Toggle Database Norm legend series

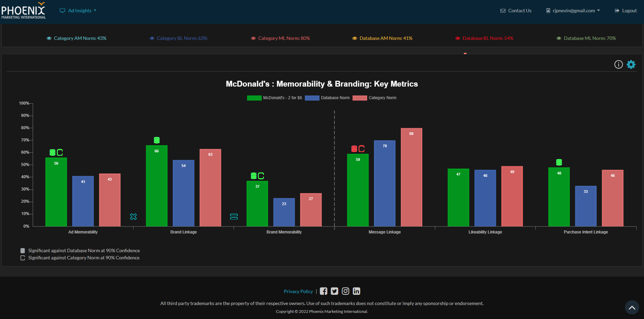click(x=327, y=98)
